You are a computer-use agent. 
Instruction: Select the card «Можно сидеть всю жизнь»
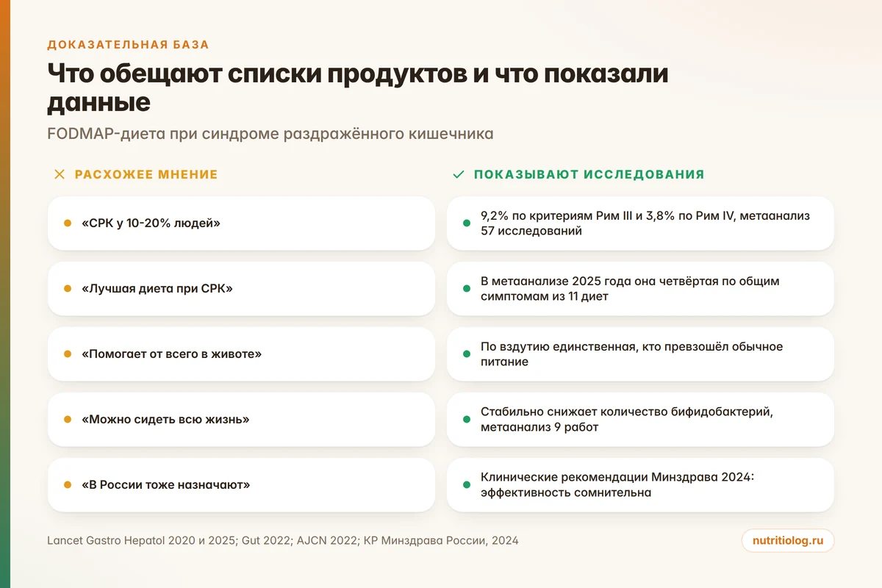[241, 420]
